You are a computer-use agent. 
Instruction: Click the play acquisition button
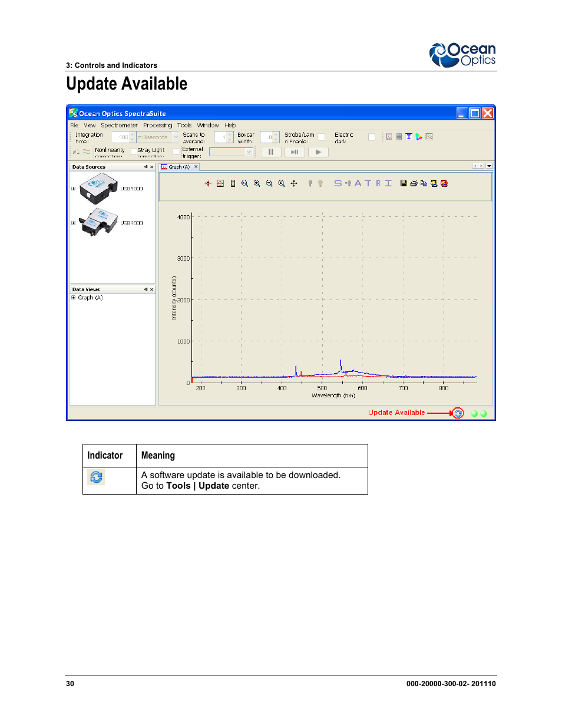pyautogui.click(x=318, y=152)
